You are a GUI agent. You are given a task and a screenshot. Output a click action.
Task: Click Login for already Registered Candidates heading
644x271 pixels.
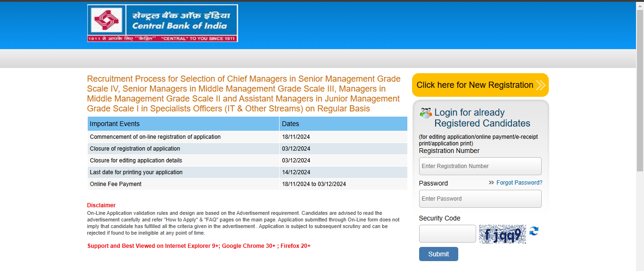point(482,118)
